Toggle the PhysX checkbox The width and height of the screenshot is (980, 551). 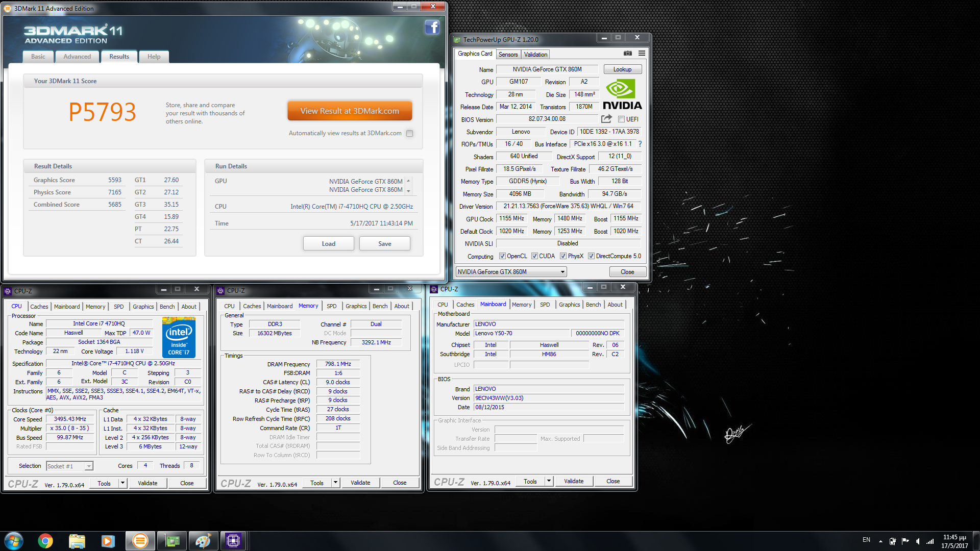pos(563,256)
